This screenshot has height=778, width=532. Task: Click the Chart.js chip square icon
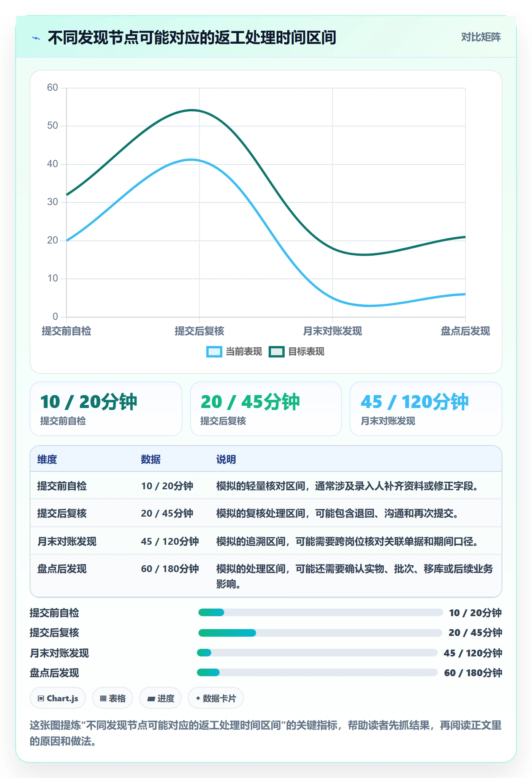point(41,698)
